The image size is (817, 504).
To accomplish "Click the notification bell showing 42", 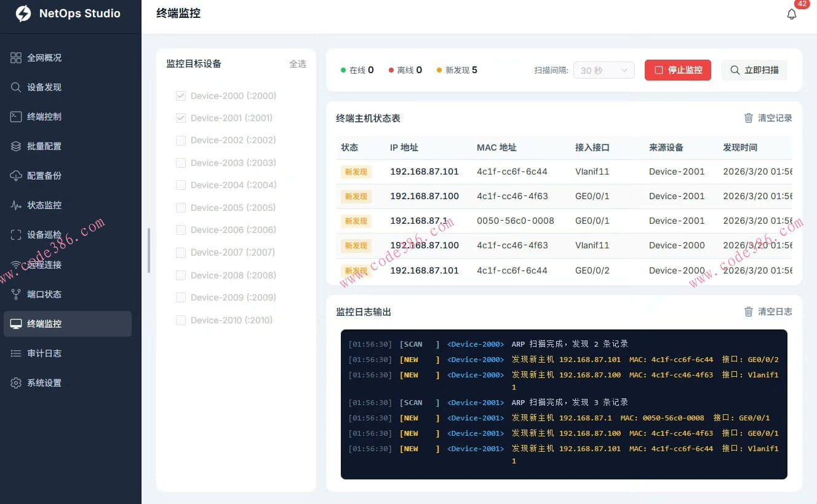I will (792, 13).
